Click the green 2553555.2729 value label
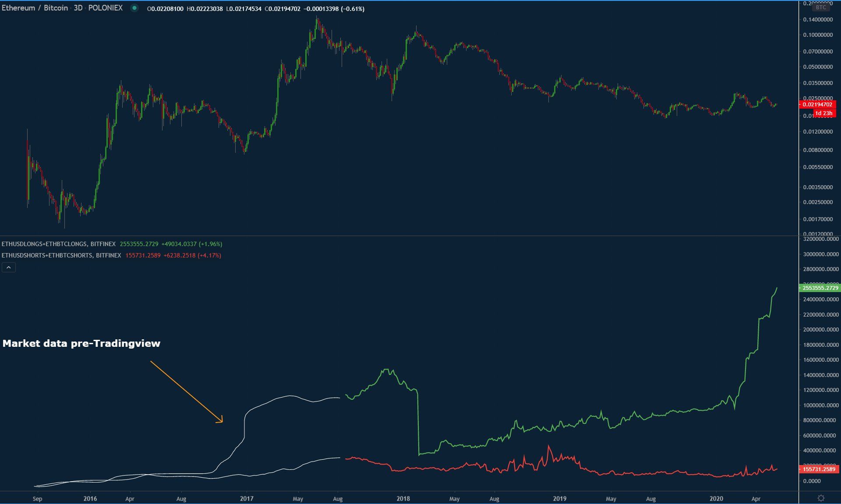The image size is (841, 504). (x=820, y=288)
